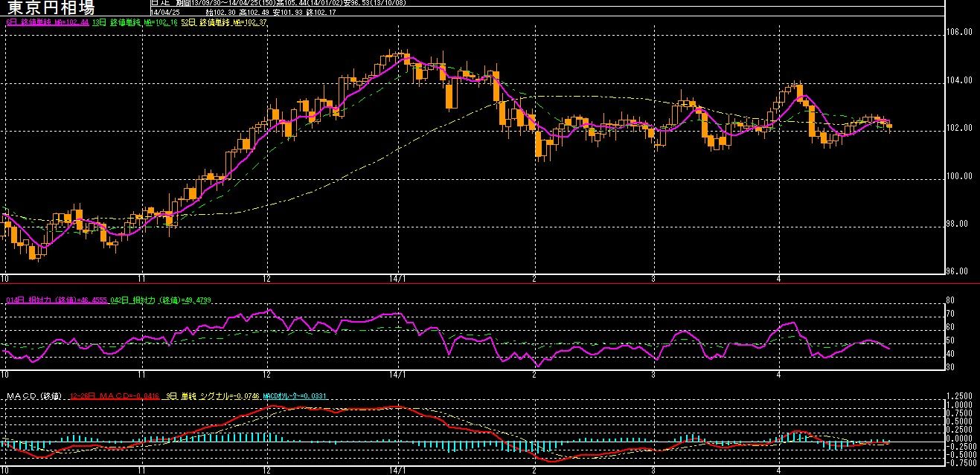Click the 0.5000 MACD axis label
The image size is (980, 475).
click(x=961, y=421)
